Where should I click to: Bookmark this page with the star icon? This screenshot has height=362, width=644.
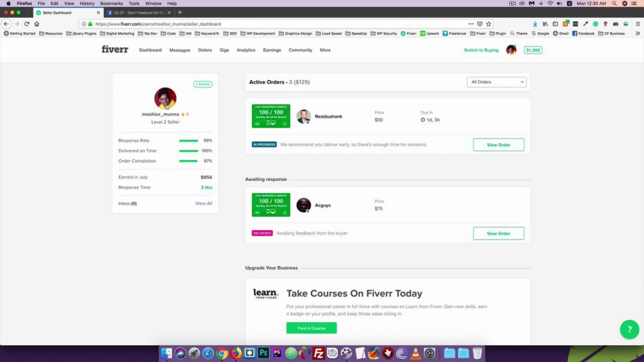(x=488, y=24)
